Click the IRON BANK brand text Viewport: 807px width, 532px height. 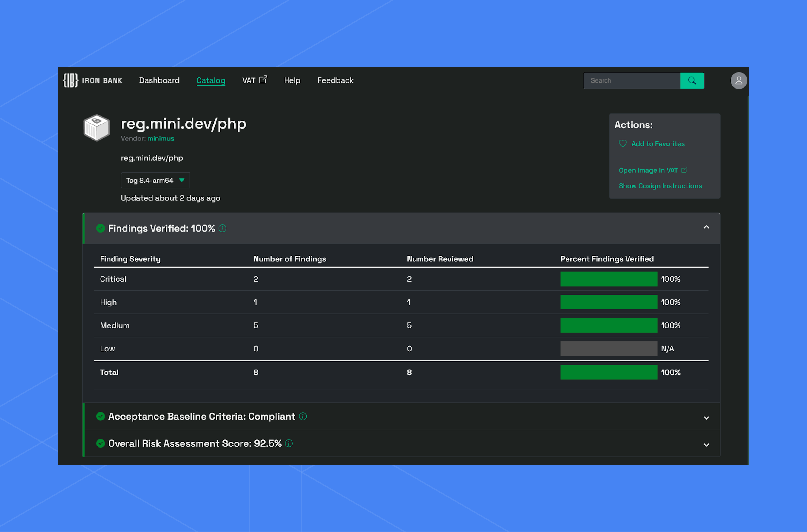coord(102,81)
